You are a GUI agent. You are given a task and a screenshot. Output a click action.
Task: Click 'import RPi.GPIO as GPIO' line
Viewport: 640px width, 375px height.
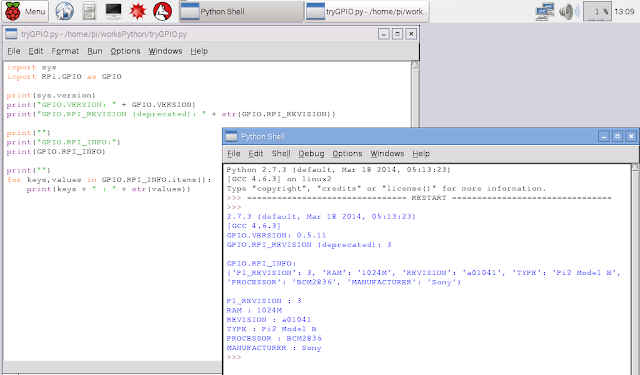pyautogui.click(x=64, y=77)
